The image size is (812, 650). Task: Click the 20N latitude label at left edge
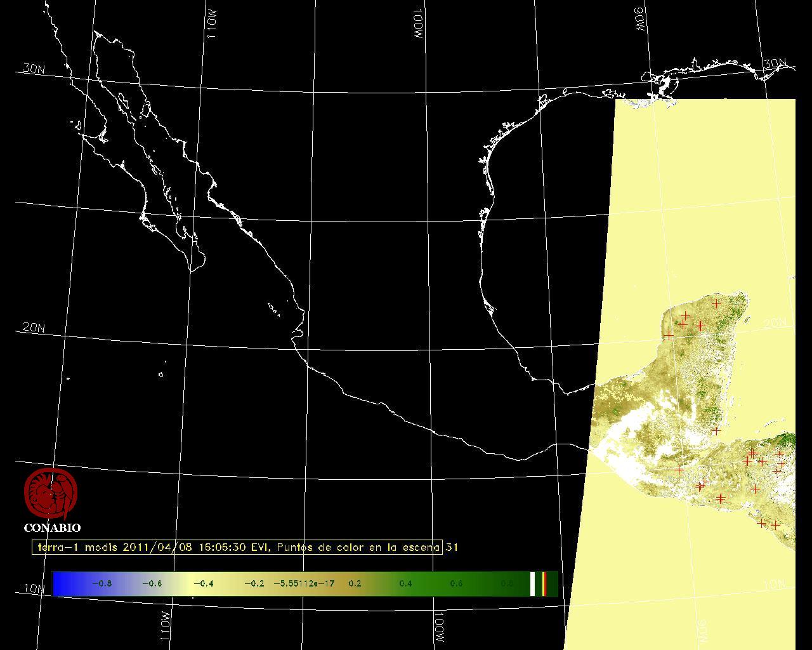[34, 328]
